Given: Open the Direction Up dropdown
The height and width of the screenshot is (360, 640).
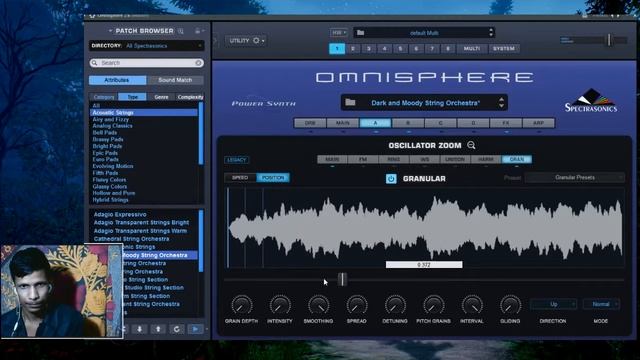Looking at the screenshot, I should tap(553, 304).
